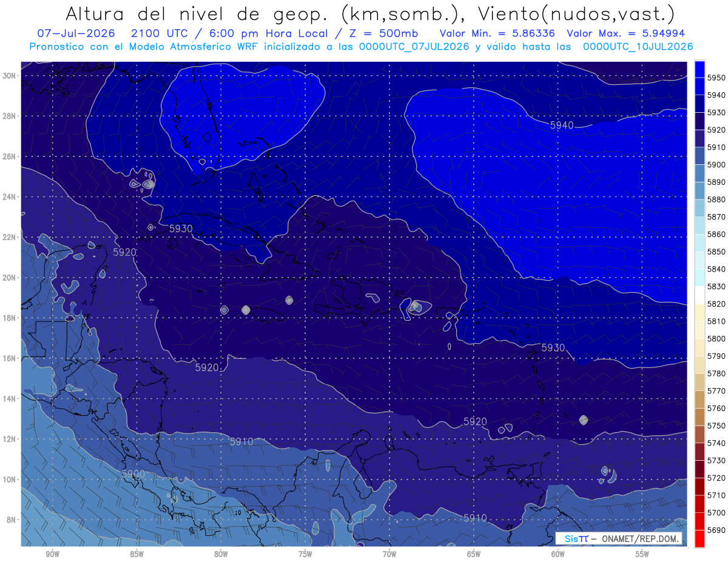This screenshot has height=562, width=728.
Task: Click the 14N latitude axis label
Action: coord(9,399)
